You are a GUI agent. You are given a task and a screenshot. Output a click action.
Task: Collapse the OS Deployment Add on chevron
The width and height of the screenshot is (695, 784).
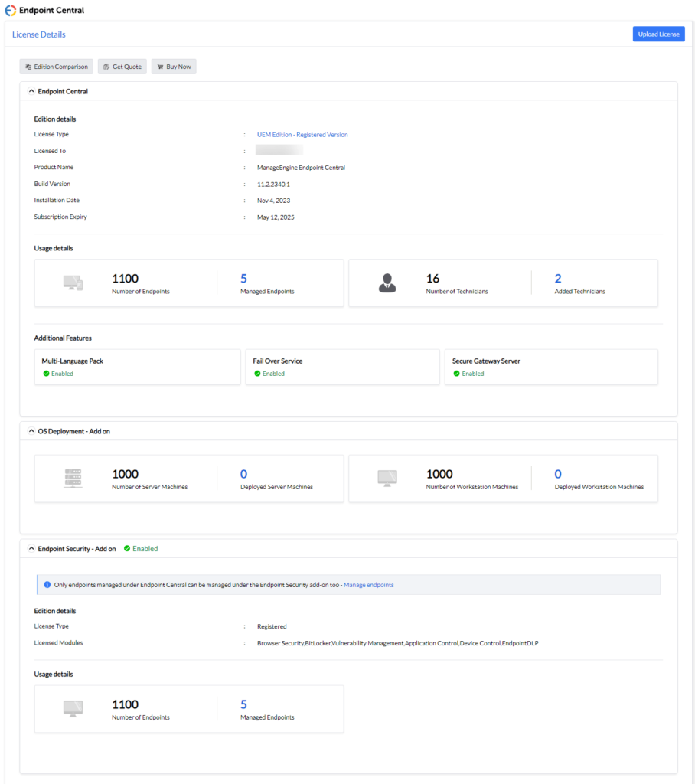coord(31,431)
